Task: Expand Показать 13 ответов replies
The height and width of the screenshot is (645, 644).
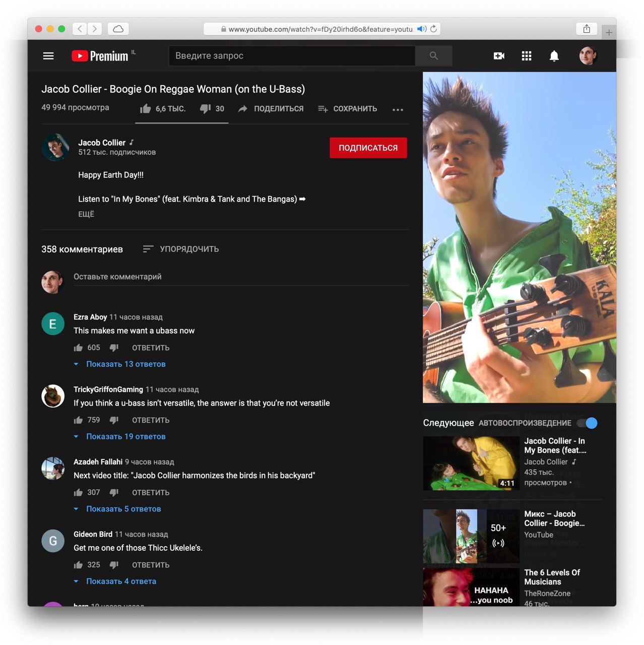Action: tap(119, 364)
